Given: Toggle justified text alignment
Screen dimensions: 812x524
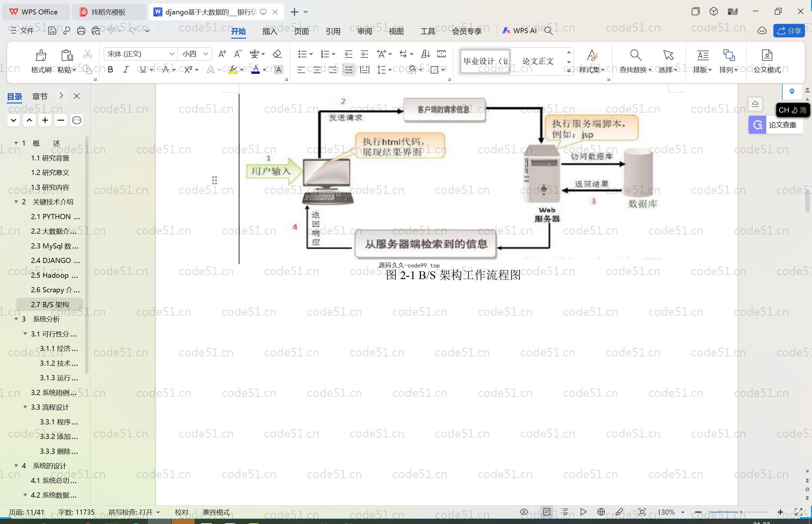Looking at the screenshot, I should click(349, 70).
